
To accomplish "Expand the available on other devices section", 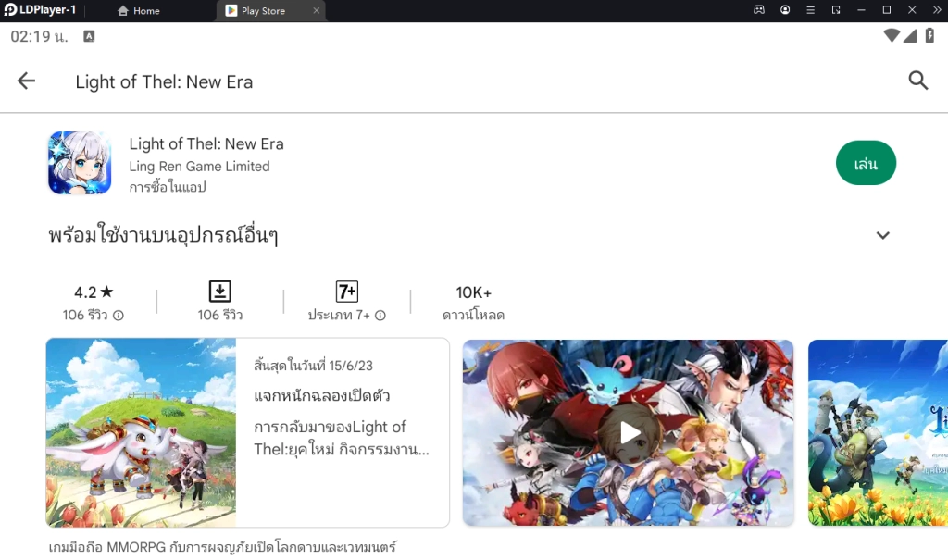I will click(x=883, y=235).
